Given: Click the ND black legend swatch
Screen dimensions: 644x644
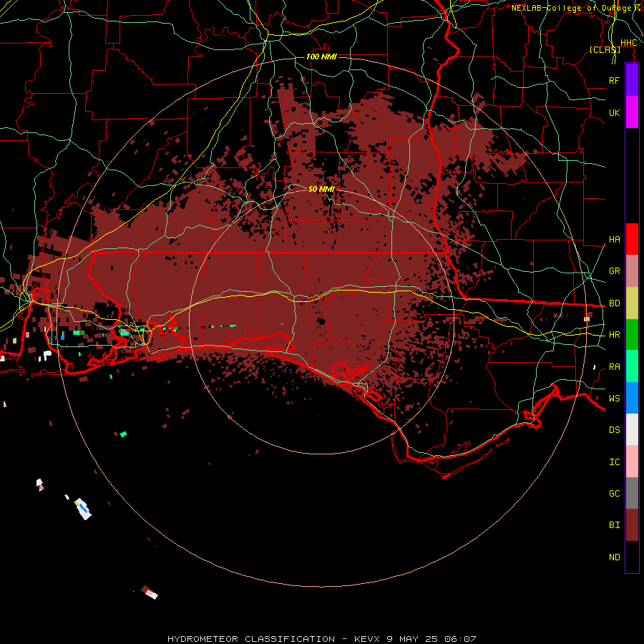Looking at the screenshot, I should (632, 557).
